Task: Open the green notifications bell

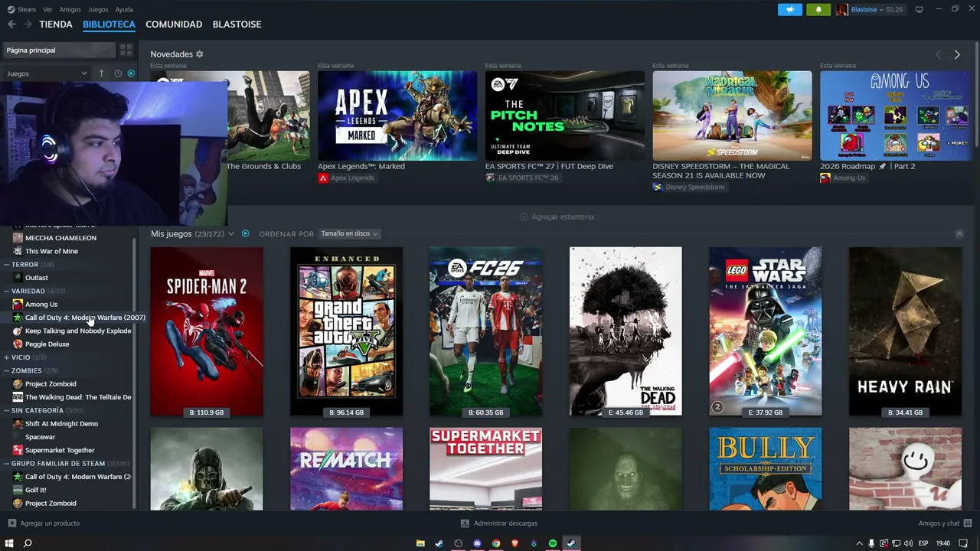Action: coord(818,9)
